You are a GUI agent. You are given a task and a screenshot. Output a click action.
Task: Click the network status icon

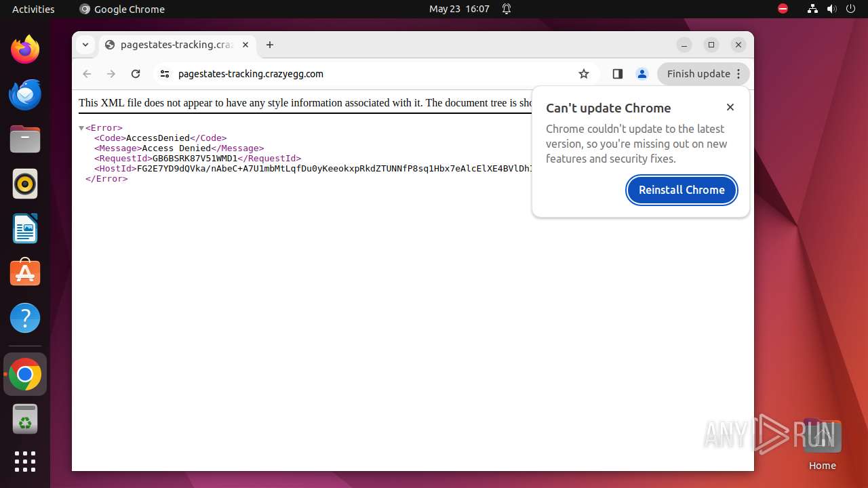(x=812, y=9)
